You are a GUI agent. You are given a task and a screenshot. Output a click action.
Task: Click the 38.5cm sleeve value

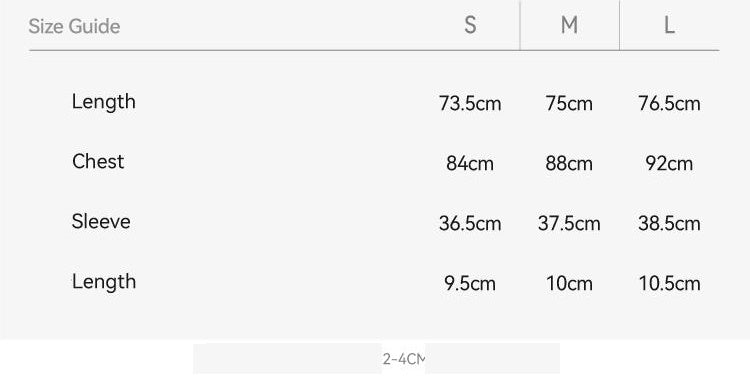tap(669, 223)
